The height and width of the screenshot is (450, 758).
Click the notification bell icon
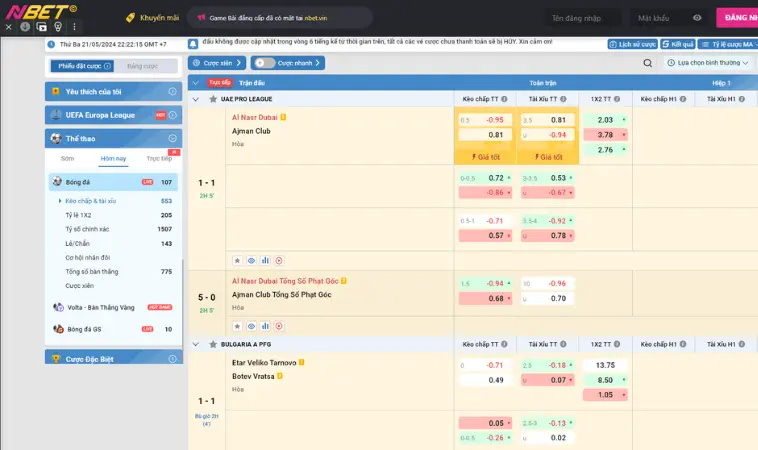pos(192,45)
